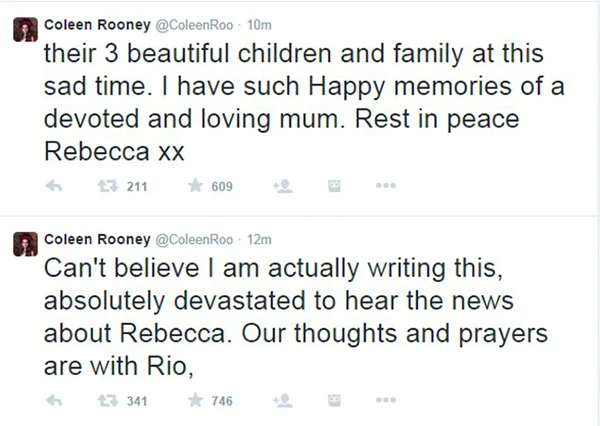Favorite the tweet with 609 favorites
The height and width of the screenshot is (426, 600).
click(x=196, y=185)
